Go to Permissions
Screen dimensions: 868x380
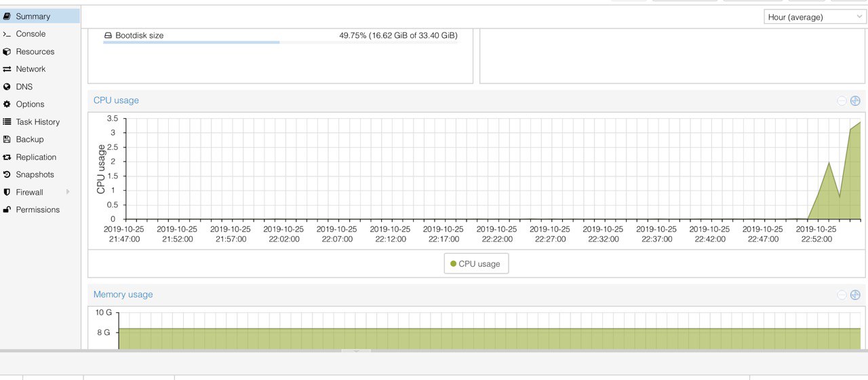(x=40, y=210)
